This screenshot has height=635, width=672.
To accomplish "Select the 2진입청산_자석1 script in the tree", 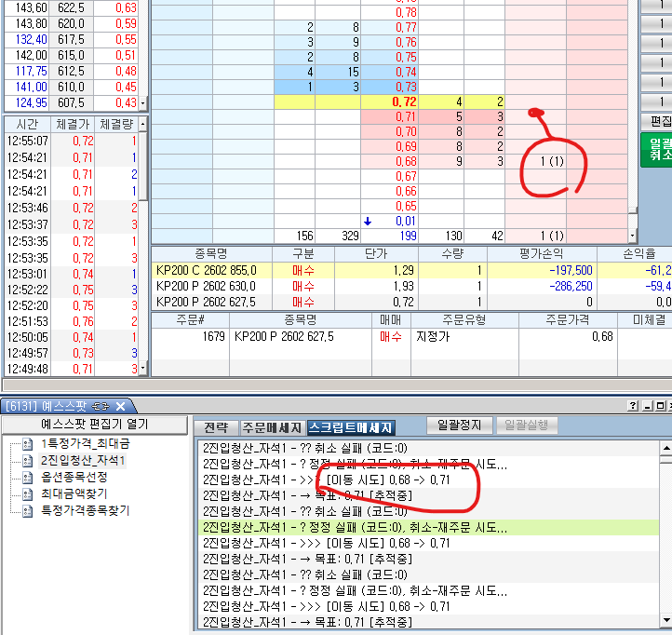I will click(82, 460).
